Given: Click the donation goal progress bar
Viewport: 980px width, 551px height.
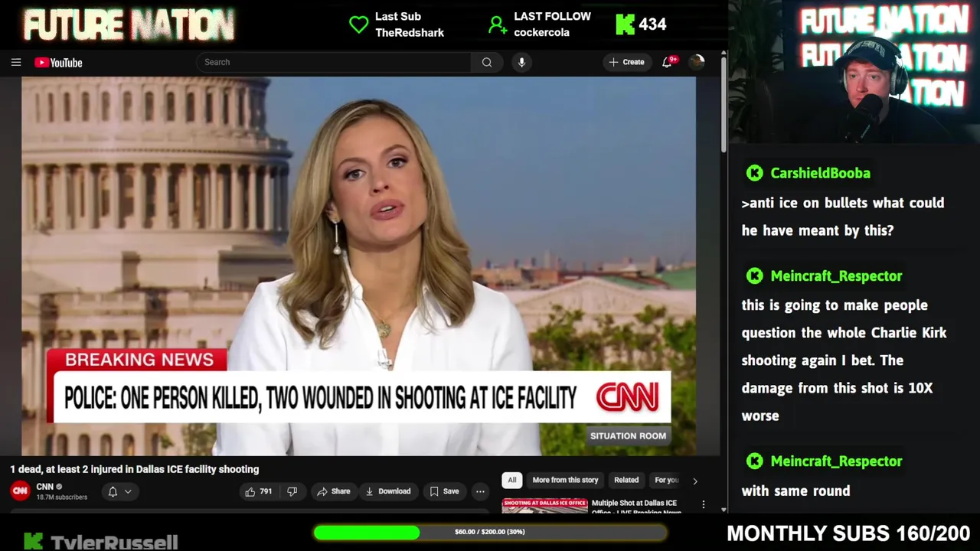Looking at the screenshot, I should 490,532.
